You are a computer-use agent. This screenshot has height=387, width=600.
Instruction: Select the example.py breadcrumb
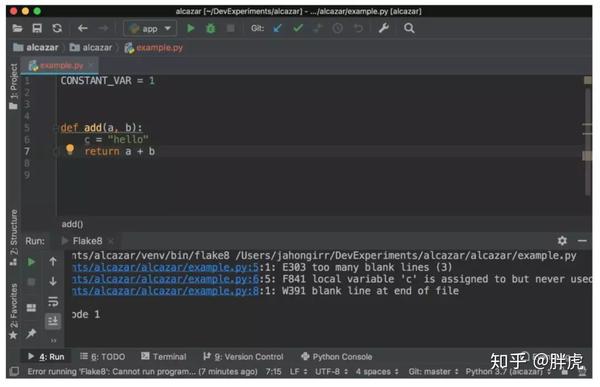pos(154,48)
